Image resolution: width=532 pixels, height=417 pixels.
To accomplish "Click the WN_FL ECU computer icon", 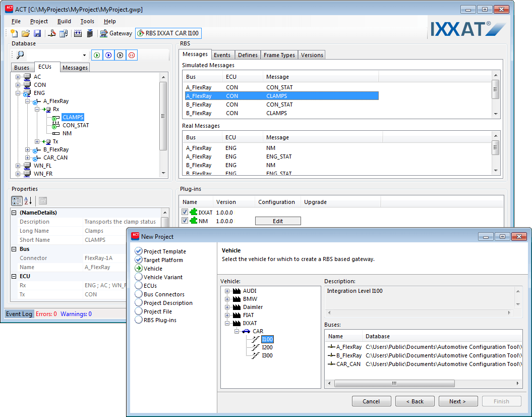I will click(x=27, y=166).
